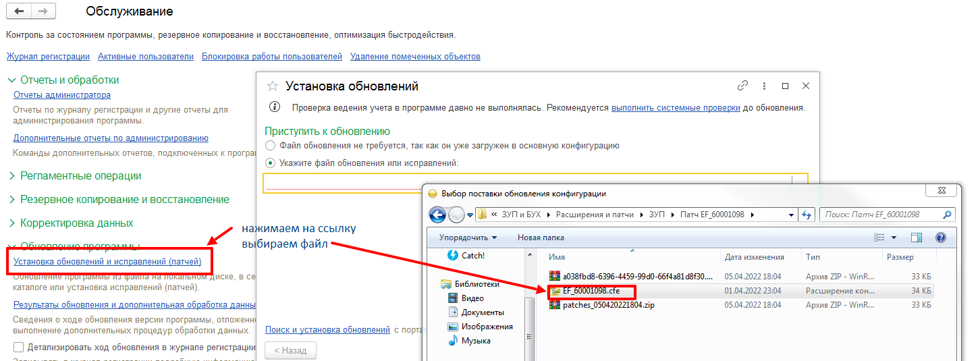Click the help question mark icon in the file dialog

coord(940,238)
